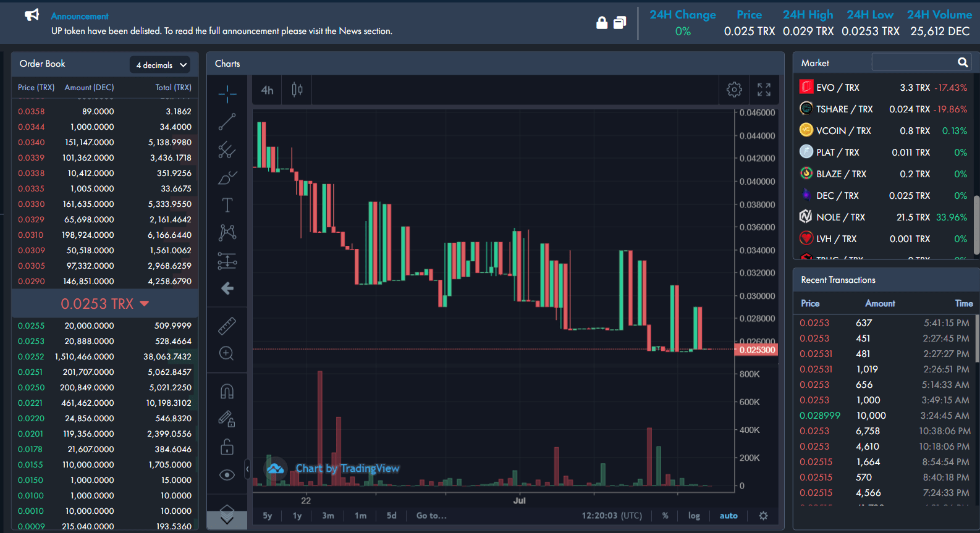This screenshot has height=533, width=980.
Task: Hide all drawings with eye icon
Action: point(227,474)
